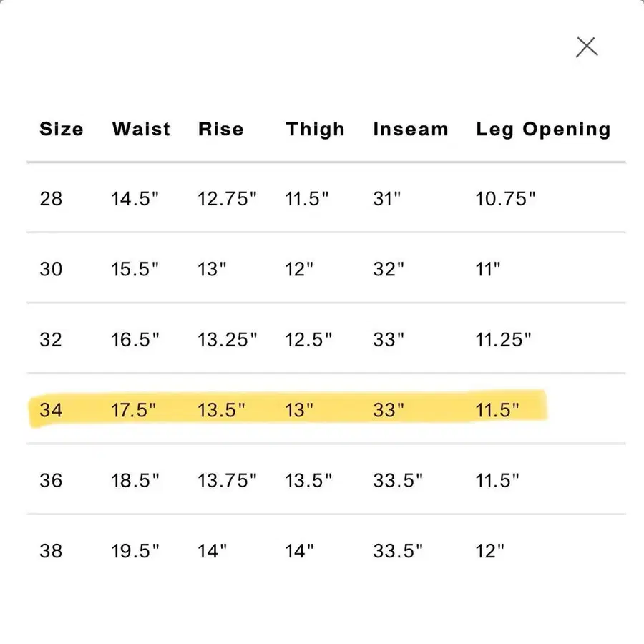The height and width of the screenshot is (644, 644).
Task: Click the 31 inch inseam value for size 28
Action: click(384, 198)
